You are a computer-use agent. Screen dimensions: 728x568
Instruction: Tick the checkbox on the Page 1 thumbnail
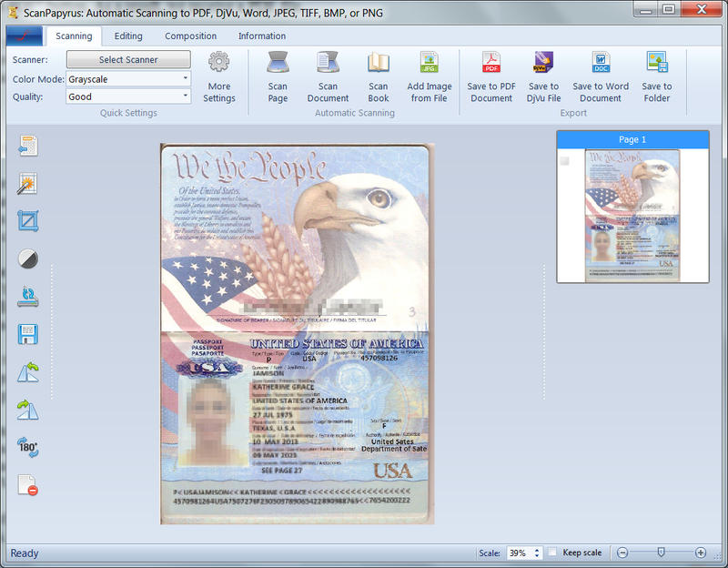564,161
